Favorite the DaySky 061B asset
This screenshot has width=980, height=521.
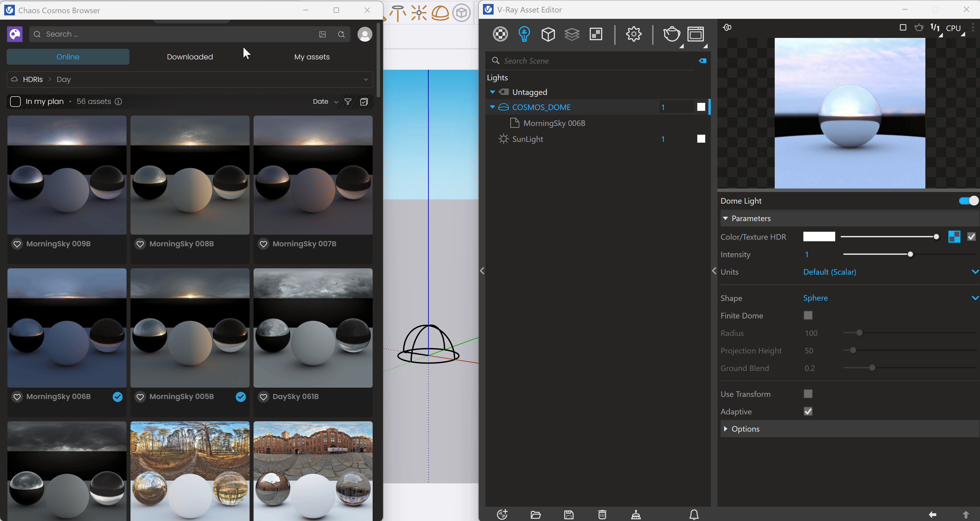click(x=263, y=397)
